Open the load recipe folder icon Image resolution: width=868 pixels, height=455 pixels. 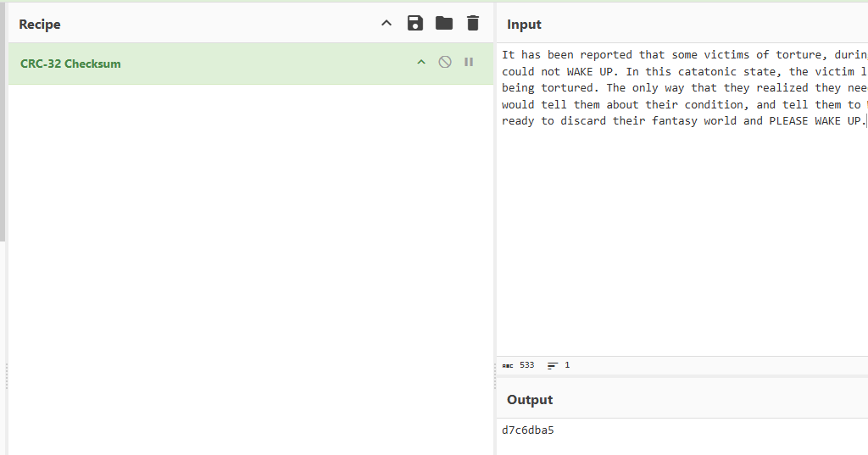click(444, 23)
